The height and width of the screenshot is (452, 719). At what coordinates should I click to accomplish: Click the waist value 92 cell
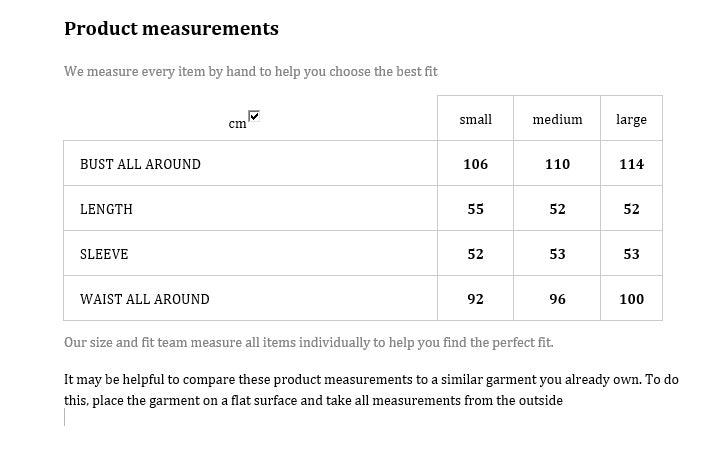tap(475, 299)
